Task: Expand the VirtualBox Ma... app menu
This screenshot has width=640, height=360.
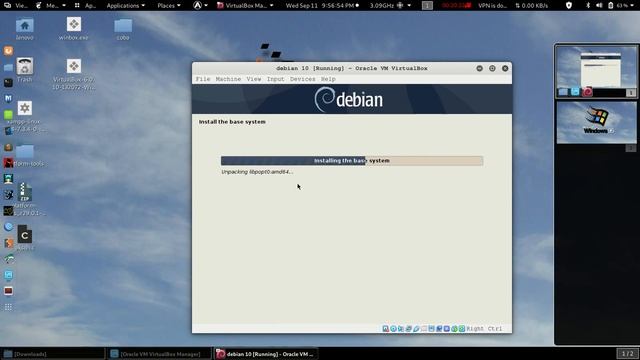Action: point(245,5)
